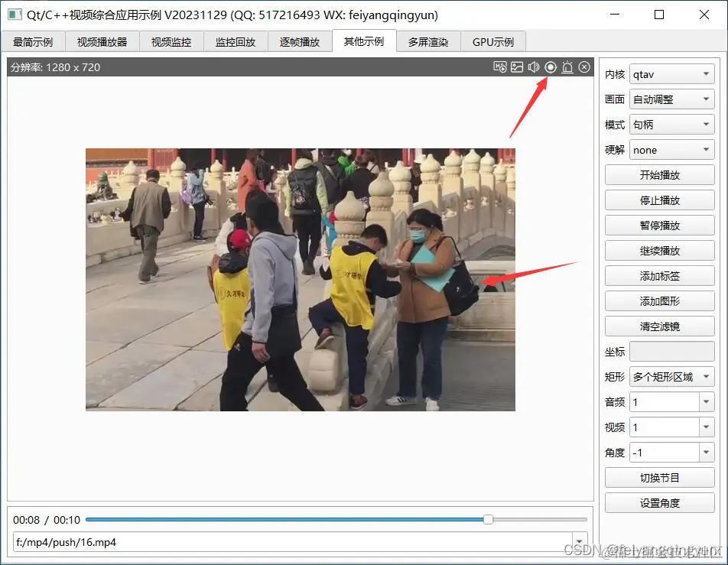Viewport: 728px width, 565px height.
Task: Open the 硬解 dropdown showing none
Action: click(672, 150)
